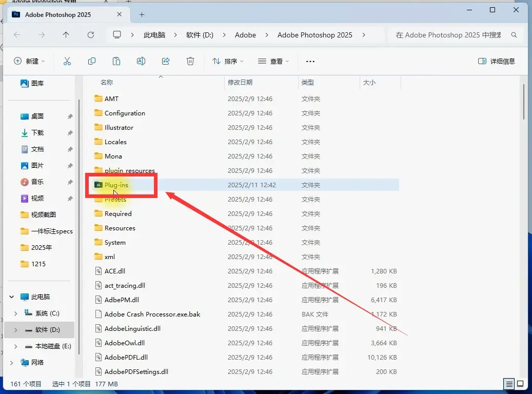532x394 pixels.
Task: Open 视频截图 folder in sidebar
Action: [x=38, y=215]
